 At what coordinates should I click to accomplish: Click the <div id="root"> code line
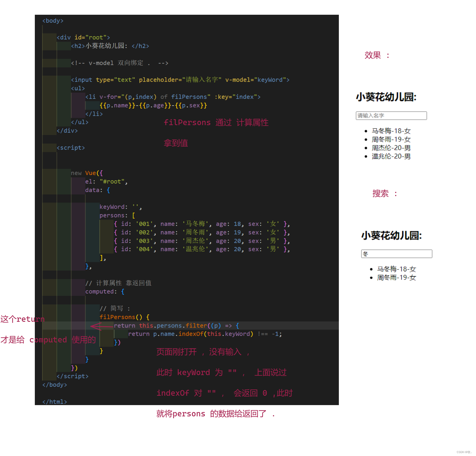83,38
